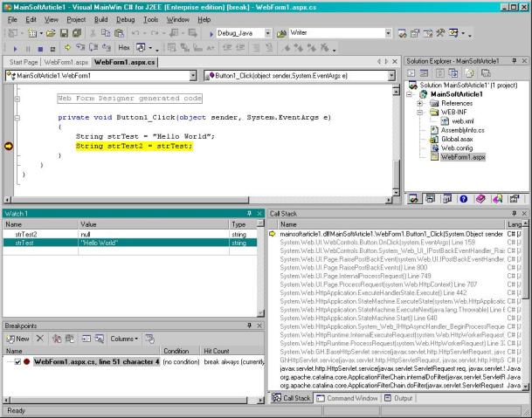
Task: Click the Step Out icon
Action: [107, 48]
